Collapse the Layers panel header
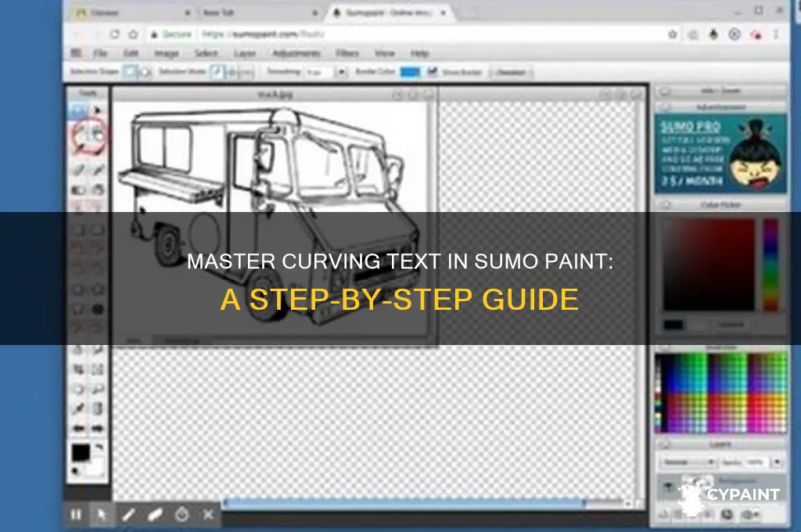801x532 pixels. point(666,444)
